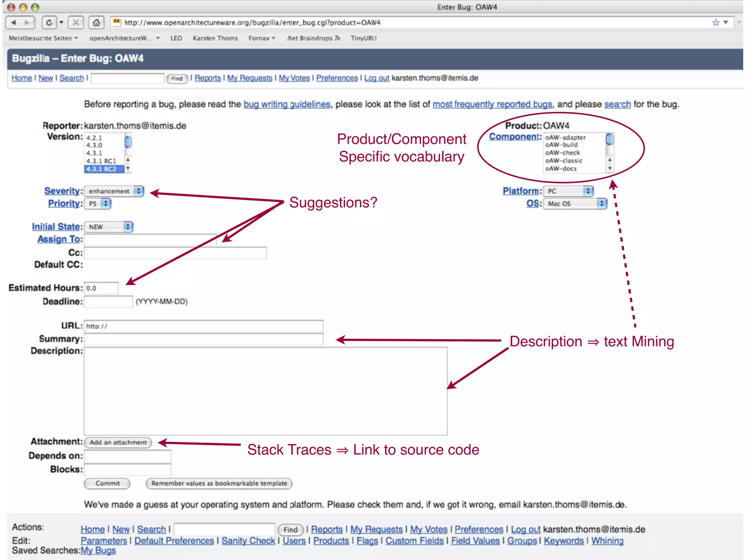Open My Votes from the top navigation
The image size is (747, 560).
coord(294,78)
